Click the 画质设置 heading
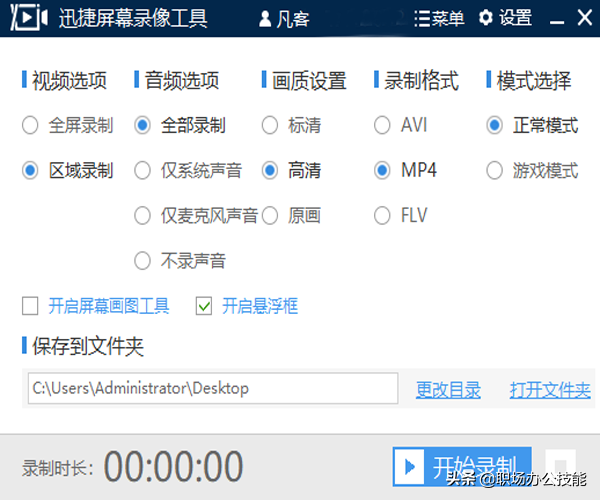The width and height of the screenshot is (600, 500). [x=309, y=80]
